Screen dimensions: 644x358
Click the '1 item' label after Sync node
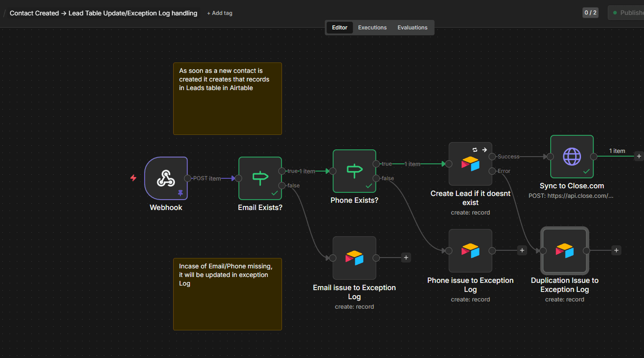pos(617,151)
